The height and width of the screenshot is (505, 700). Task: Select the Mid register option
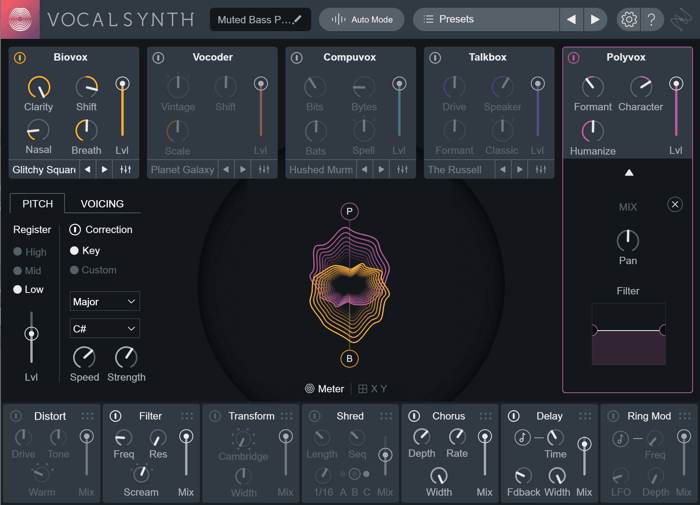click(27, 271)
